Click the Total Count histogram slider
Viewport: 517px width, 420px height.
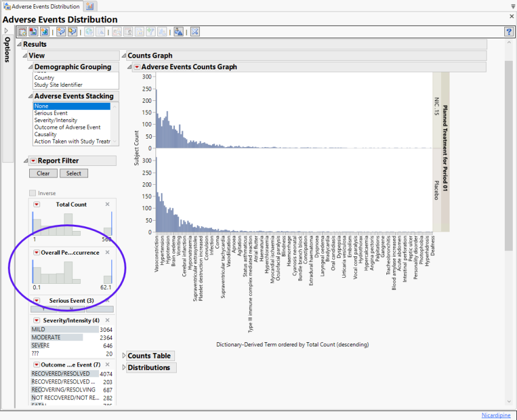click(72, 222)
